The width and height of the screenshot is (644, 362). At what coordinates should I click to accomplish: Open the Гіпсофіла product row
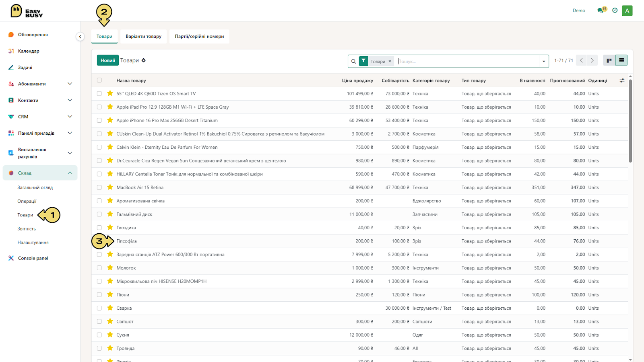[x=360, y=241]
